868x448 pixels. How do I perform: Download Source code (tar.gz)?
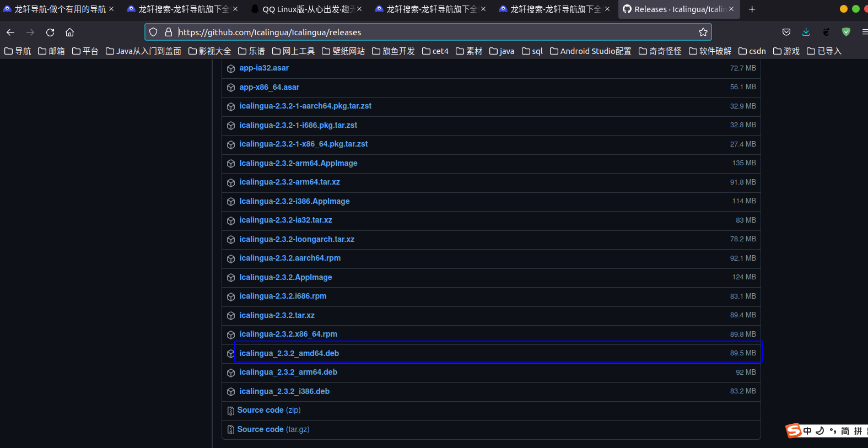pos(273,429)
